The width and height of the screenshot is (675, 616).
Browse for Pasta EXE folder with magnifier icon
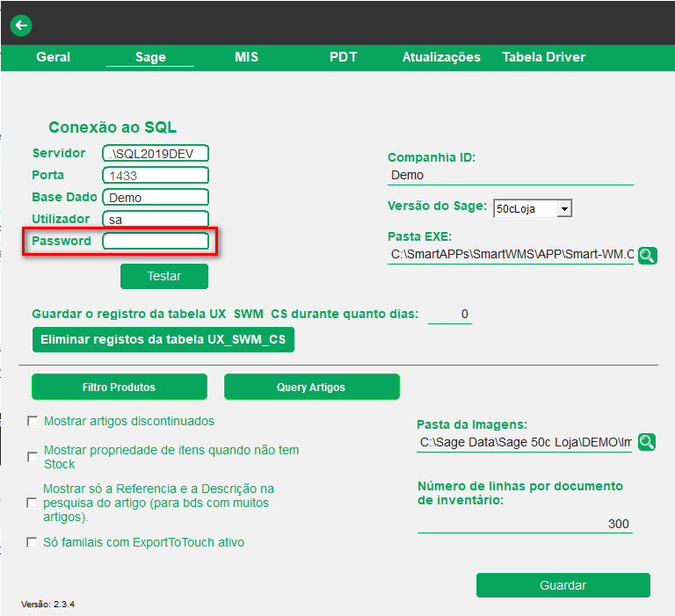[647, 255]
